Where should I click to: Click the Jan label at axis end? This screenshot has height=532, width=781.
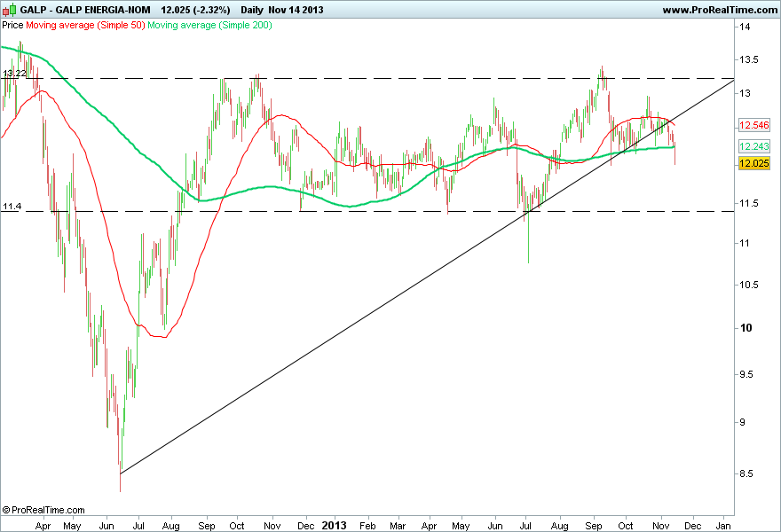click(723, 526)
